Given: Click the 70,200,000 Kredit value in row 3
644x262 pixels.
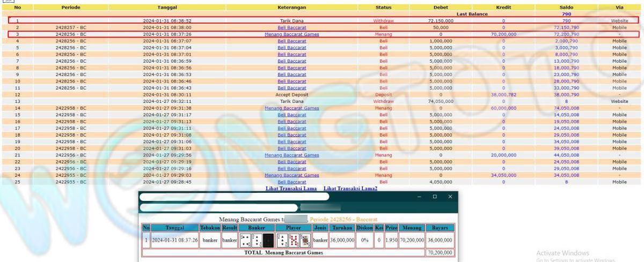Looking at the screenshot, I should (x=503, y=34).
